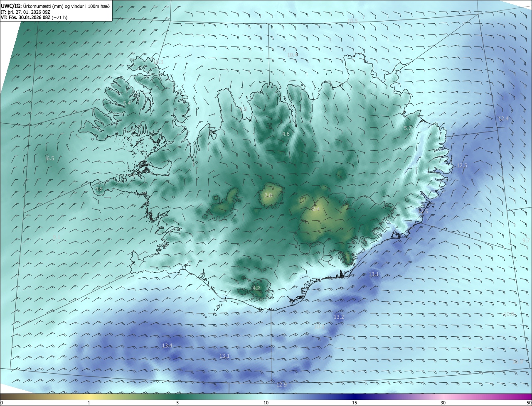The image size is (532, 406).
Task: Click the legend tick label '50'
Action: pos(528,403)
